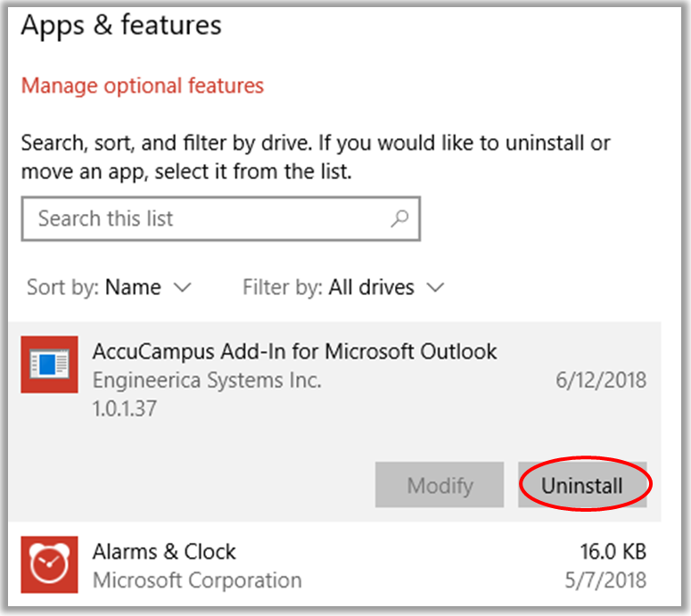Image resolution: width=691 pixels, height=616 pixels.
Task: Click the 16.0 KB size value
Action: [x=613, y=552]
